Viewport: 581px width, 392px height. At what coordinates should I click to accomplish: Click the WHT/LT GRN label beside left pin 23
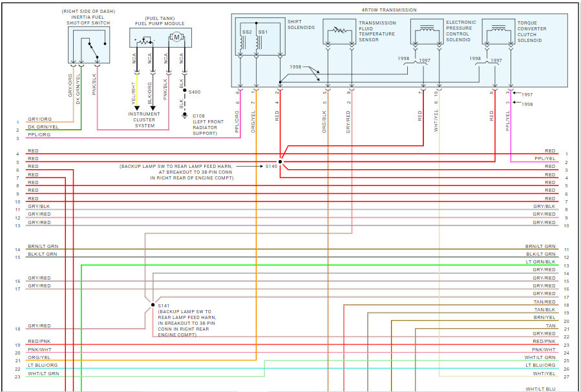(x=43, y=373)
